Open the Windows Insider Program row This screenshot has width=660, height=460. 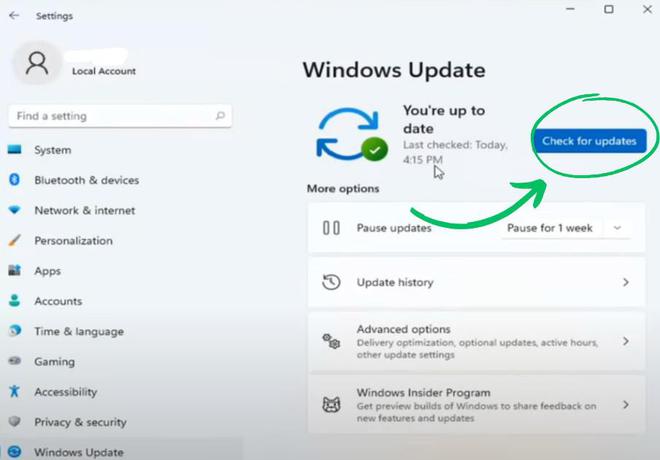[x=476, y=405]
